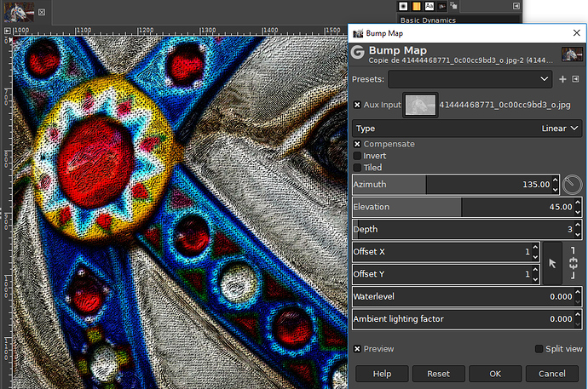Click the large red jewel on the canvas
Image resolution: width=588 pixels, height=389 pixels.
97,161
